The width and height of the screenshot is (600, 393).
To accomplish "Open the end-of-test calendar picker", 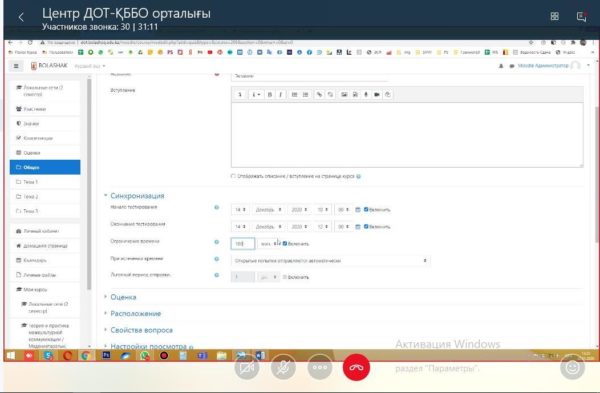I will point(358,227).
